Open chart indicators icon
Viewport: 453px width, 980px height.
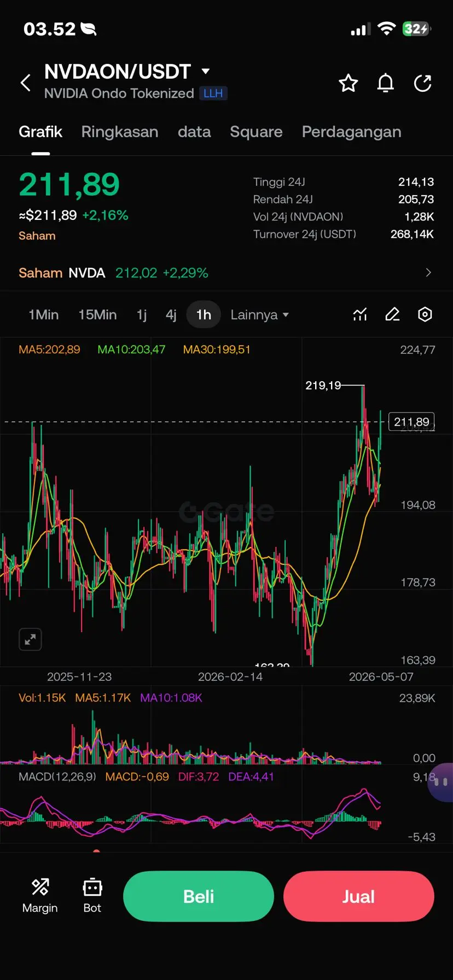(360, 314)
